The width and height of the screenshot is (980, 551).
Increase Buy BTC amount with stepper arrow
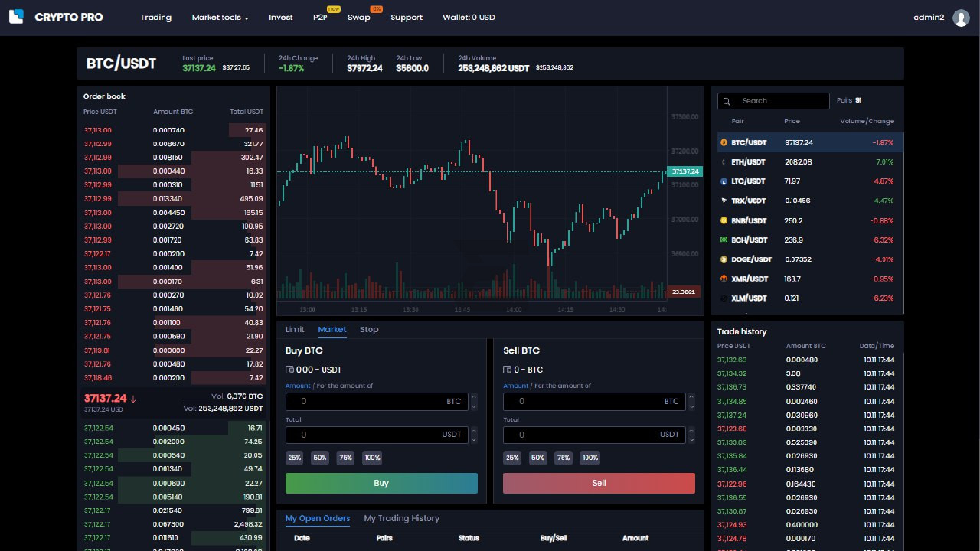click(x=474, y=397)
